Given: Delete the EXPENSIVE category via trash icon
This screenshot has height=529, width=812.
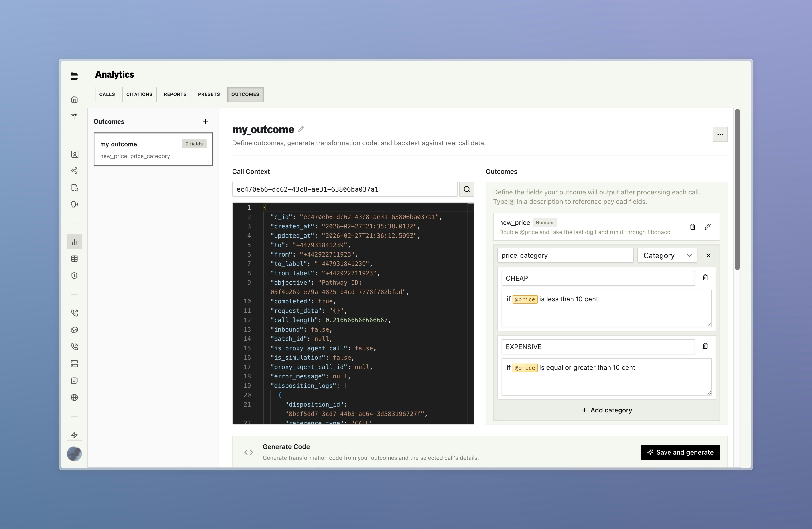Looking at the screenshot, I should (x=705, y=346).
